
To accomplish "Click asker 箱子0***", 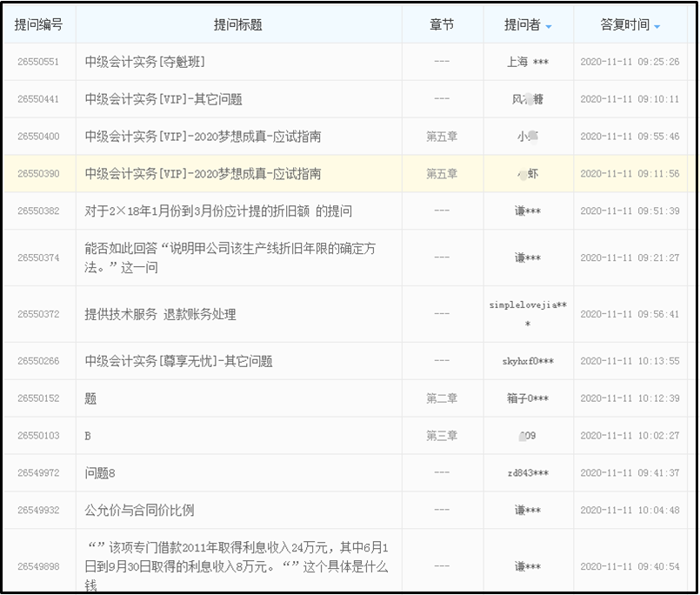I will pyautogui.click(x=528, y=398).
